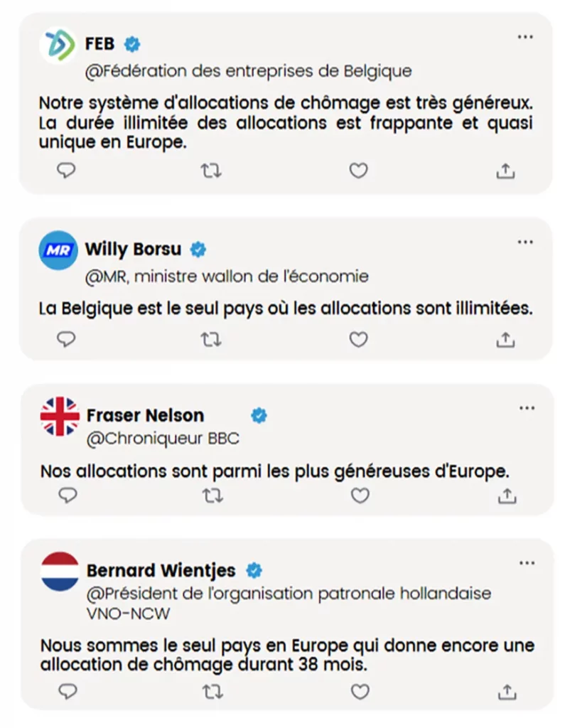Share Bernard Wientjes' tweet
The height and width of the screenshot is (728, 587).
point(506,690)
